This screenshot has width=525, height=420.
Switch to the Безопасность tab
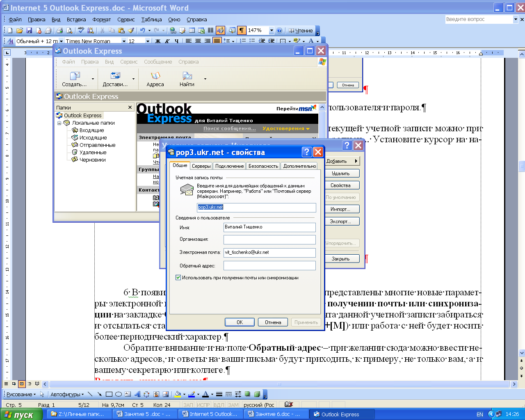(x=263, y=166)
